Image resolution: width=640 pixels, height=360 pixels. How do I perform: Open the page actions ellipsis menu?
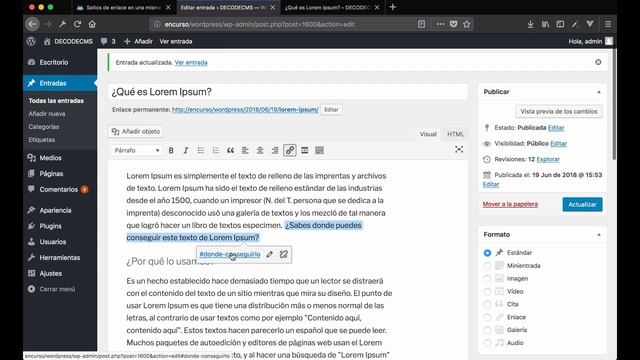(x=440, y=24)
